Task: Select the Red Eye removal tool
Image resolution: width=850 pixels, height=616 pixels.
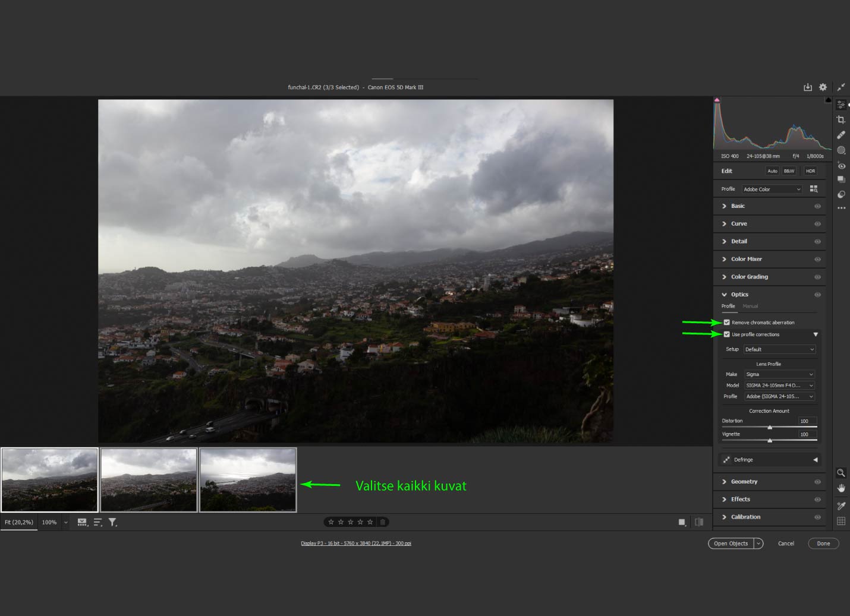Action: pyautogui.click(x=841, y=166)
